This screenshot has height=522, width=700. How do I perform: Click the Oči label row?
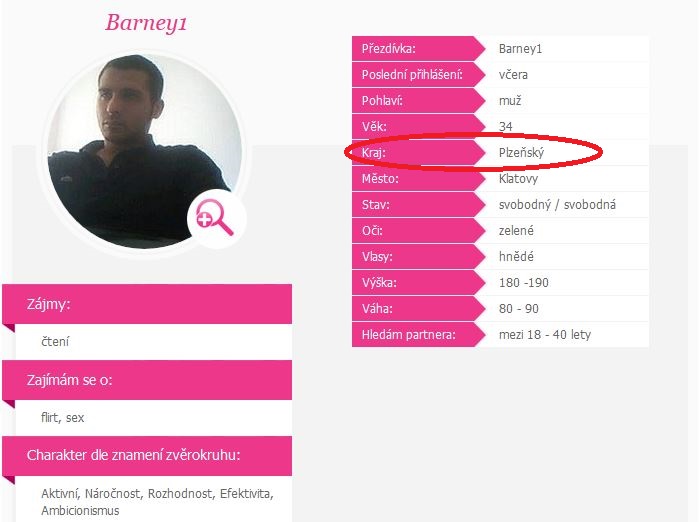[418, 230]
